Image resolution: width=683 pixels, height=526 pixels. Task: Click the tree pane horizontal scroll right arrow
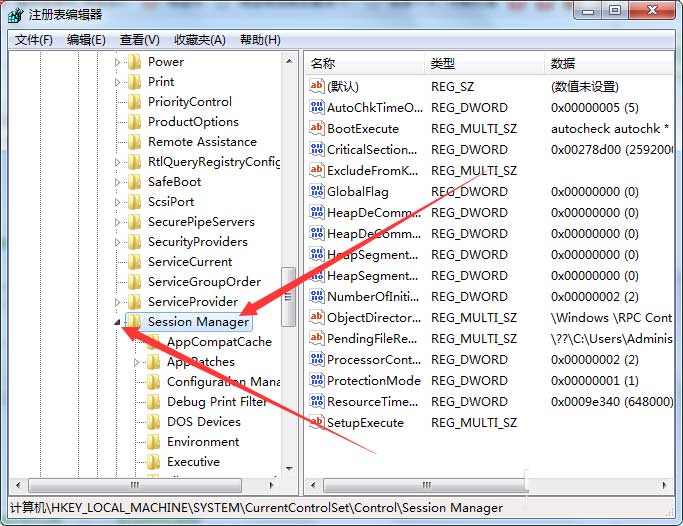coord(272,485)
